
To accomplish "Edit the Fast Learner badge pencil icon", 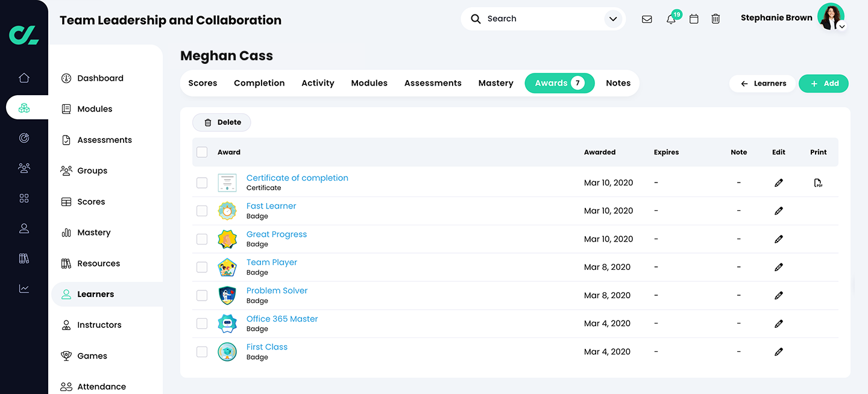I will pyautogui.click(x=779, y=211).
